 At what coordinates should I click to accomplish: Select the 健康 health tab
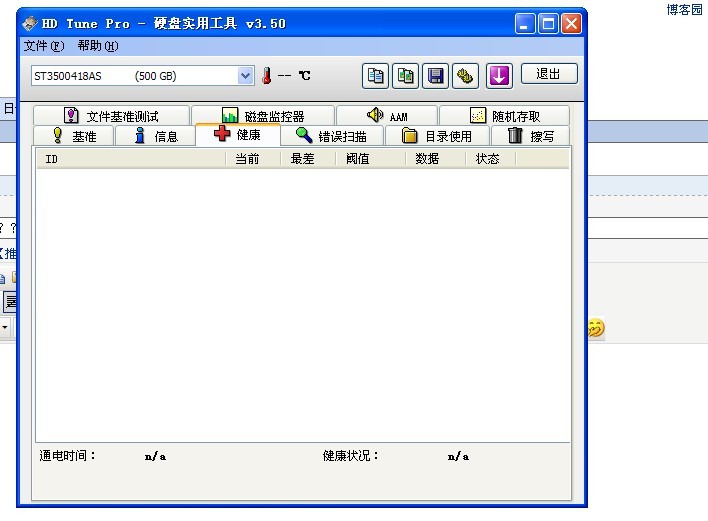[238, 134]
